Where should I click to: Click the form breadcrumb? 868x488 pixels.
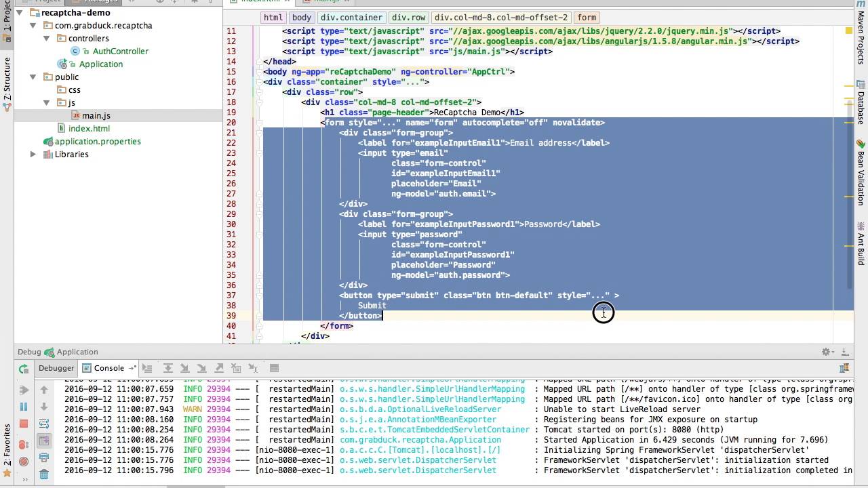pyautogui.click(x=587, y=18)
